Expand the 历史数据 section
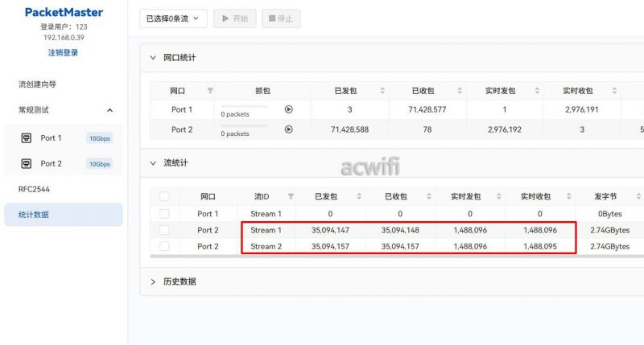644x345 pixels. point(154,281)
